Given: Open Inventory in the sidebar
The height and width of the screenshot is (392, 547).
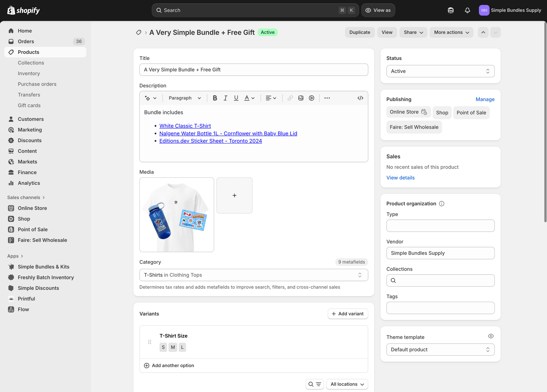Looking at the screenshot, I should [29, 73].
